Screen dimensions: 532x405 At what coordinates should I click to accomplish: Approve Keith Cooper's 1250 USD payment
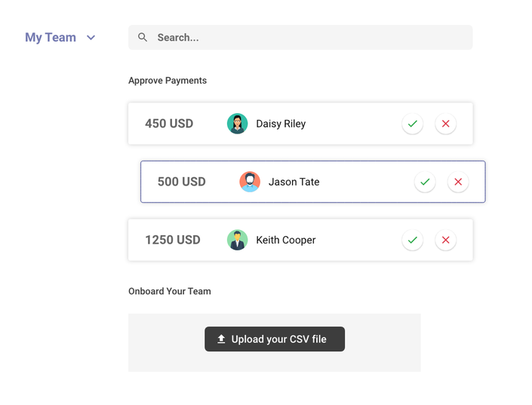coord(412,240)
